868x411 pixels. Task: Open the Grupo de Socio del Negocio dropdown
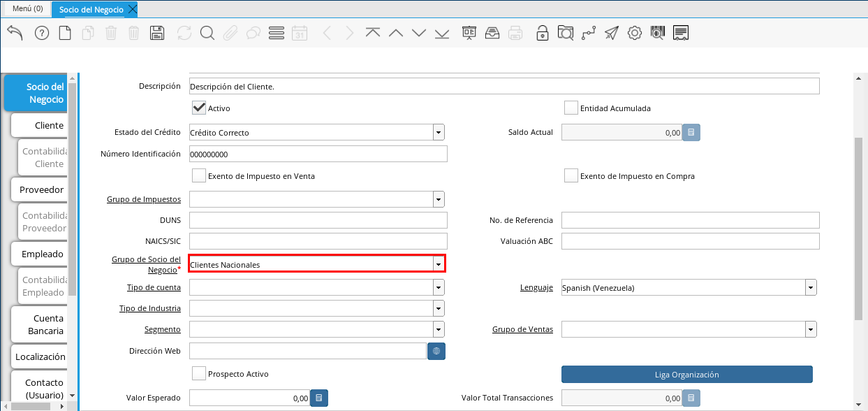click(438, 264)
